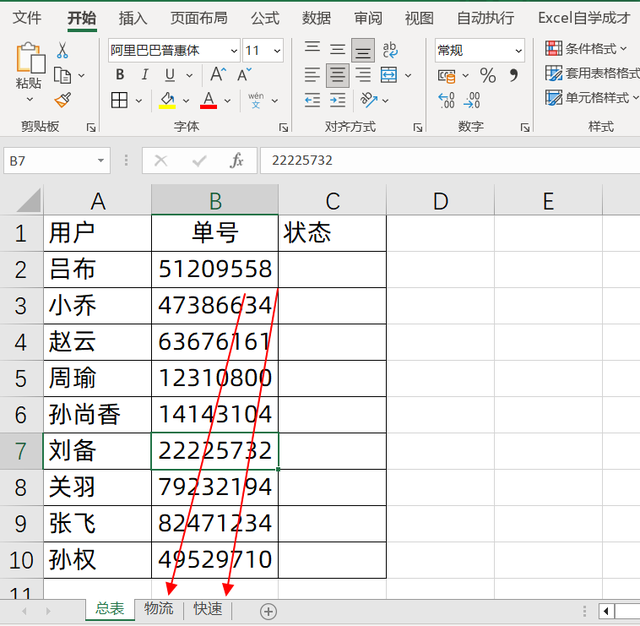Open the font name dropdown
Viewport: 640px width, 626px height.
[234, 51]
